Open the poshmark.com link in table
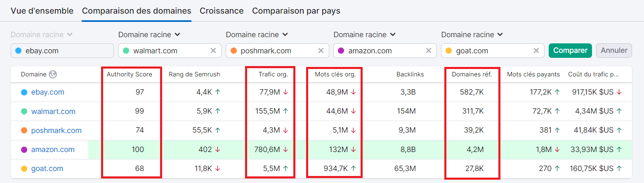This screenshot has height=183, width=644. [x=56, y=131]
